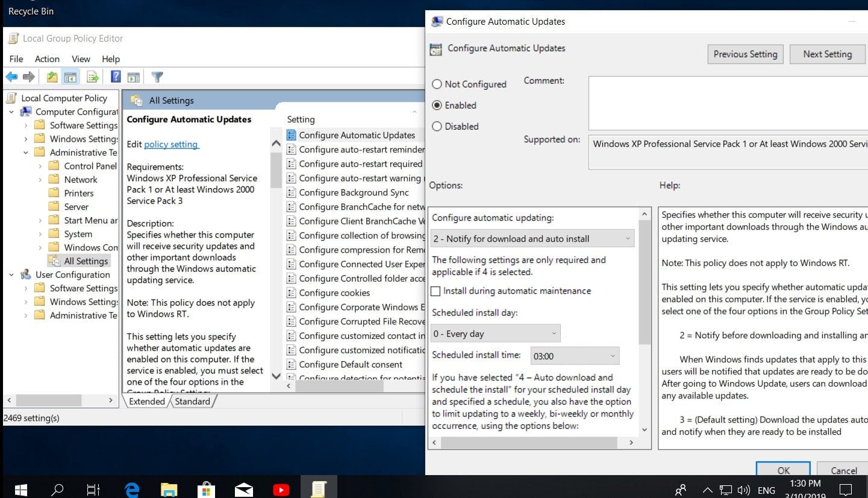868x498 pixels.
Task: Open Scheduled install time dropdown
Action: (x=575, y=356)
